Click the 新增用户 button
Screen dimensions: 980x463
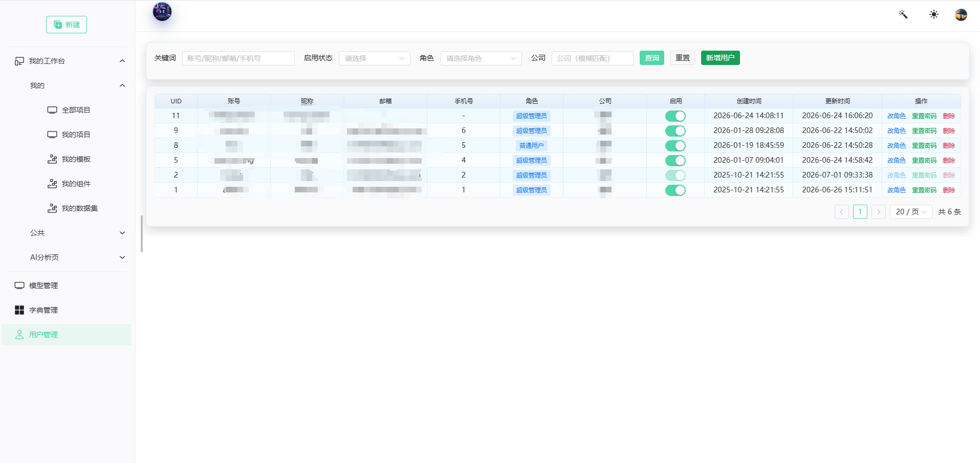(x=721, y=58)
